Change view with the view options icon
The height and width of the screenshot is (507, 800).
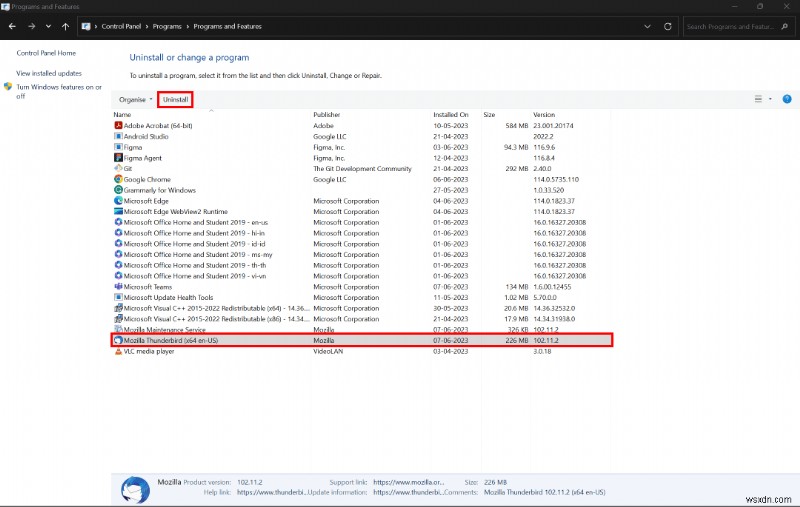pos(758,99)
